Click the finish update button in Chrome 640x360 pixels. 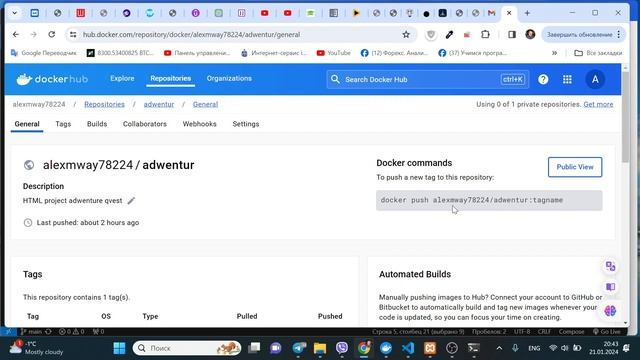point(579,35)
